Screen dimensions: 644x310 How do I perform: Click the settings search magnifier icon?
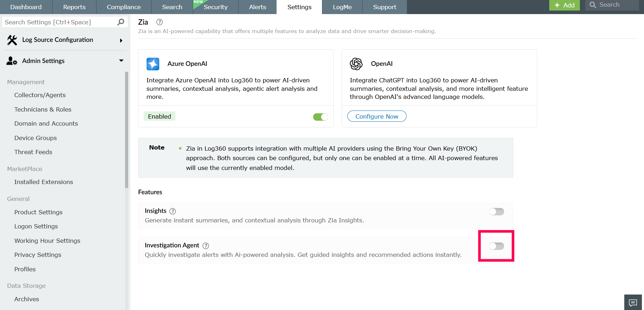point(121,22)
